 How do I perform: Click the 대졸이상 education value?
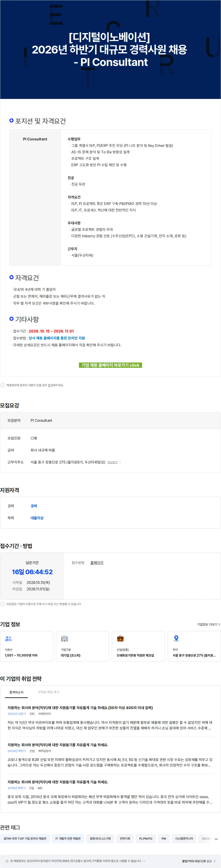[x=37, y=518]
